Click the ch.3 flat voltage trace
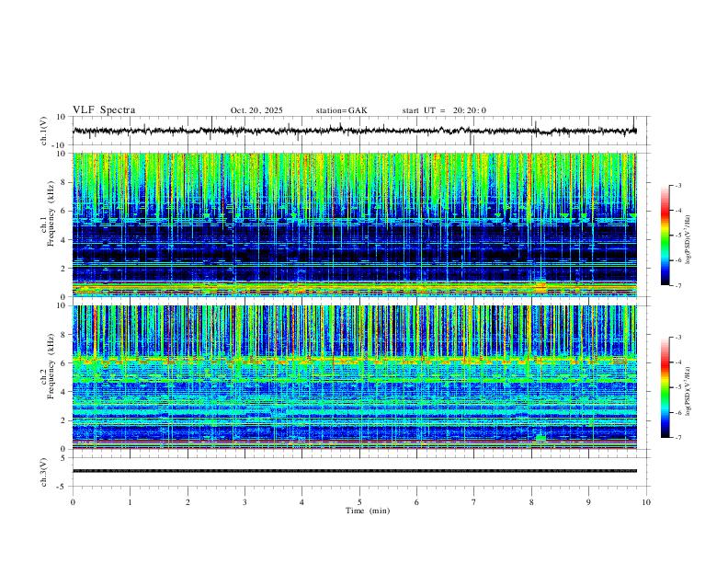The height and width of the screenshot is (563, 728). pyautogui.click(x=355, y=471)
